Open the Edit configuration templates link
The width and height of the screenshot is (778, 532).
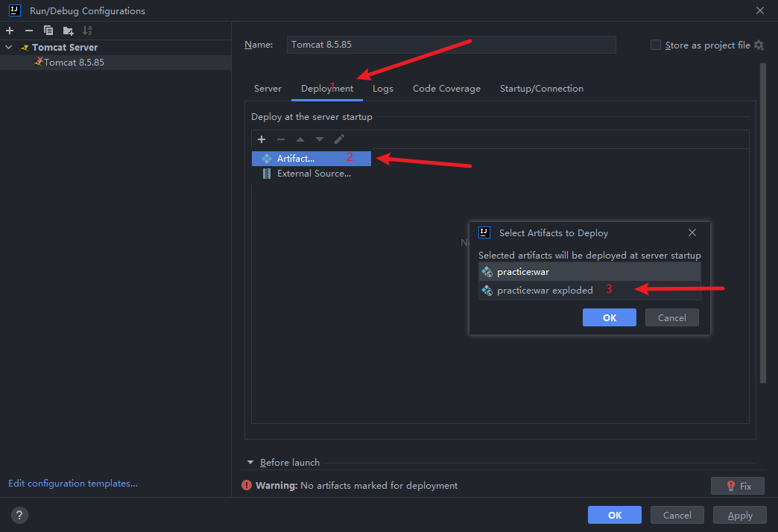[73, 484]
